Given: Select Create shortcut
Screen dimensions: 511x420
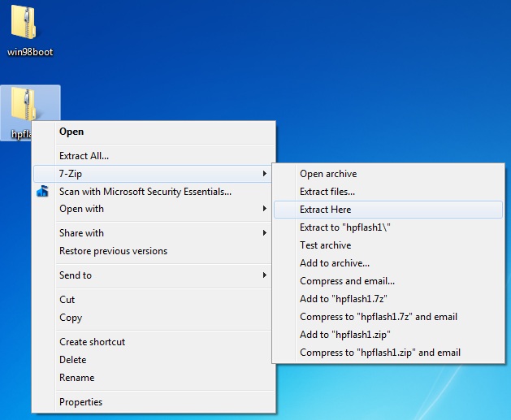Looking at the screenshot, I should click(x=154, y=342).
